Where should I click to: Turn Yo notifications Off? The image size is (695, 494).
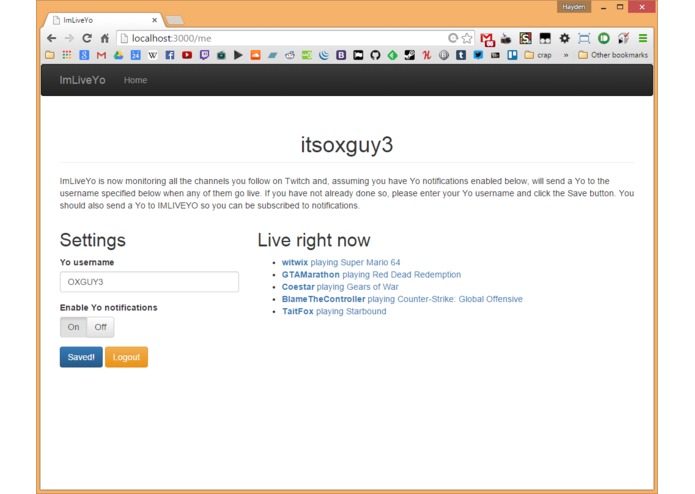101,327
